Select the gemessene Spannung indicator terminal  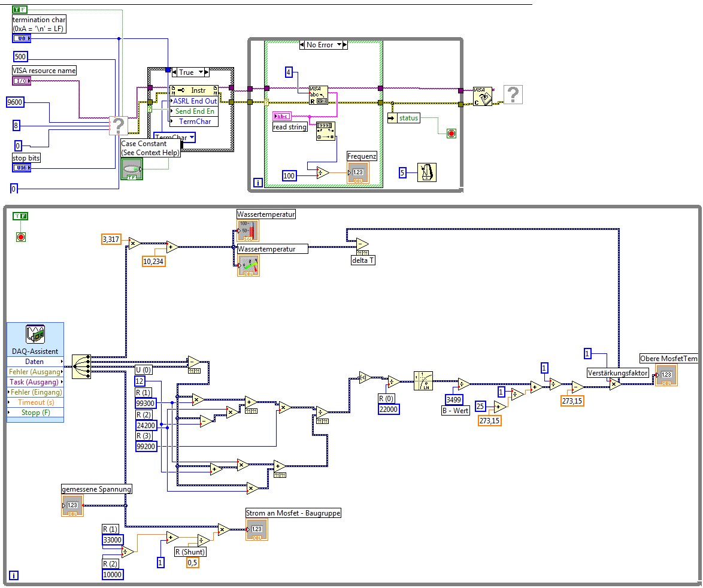coord(72,505)
